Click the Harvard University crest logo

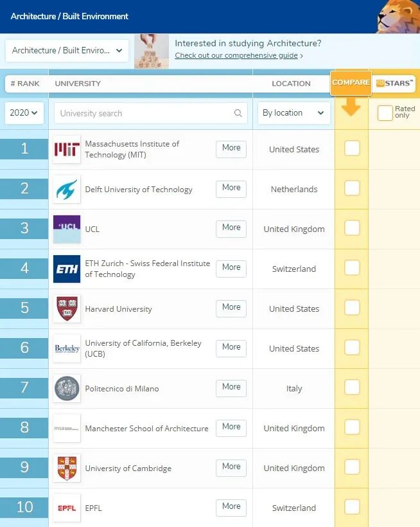click(x=67, y=308)
